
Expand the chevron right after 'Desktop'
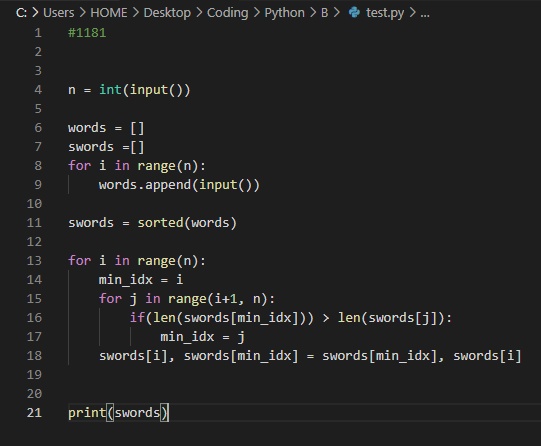(199, 13)
